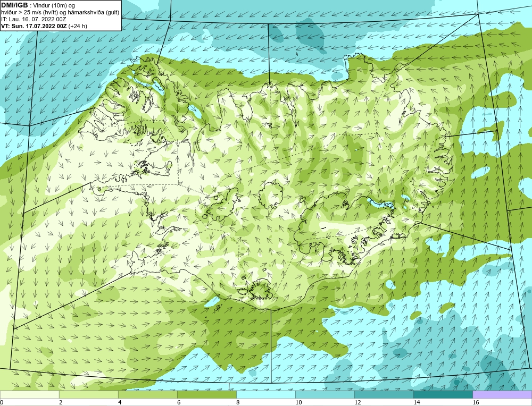Click the 0-2 m/s palest legend swatch
Viewport: 532px width, 406px height.
coord(29,394)
